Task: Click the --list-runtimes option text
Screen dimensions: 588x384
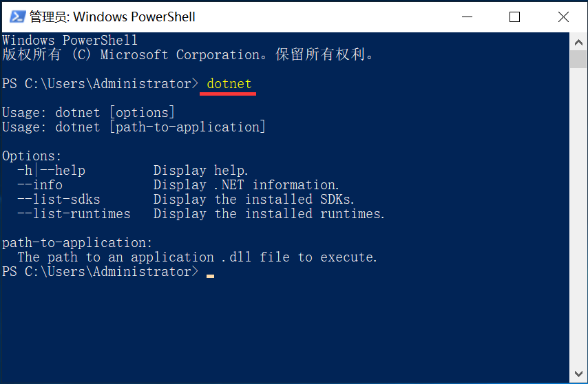Action: (x=74, y=214)
